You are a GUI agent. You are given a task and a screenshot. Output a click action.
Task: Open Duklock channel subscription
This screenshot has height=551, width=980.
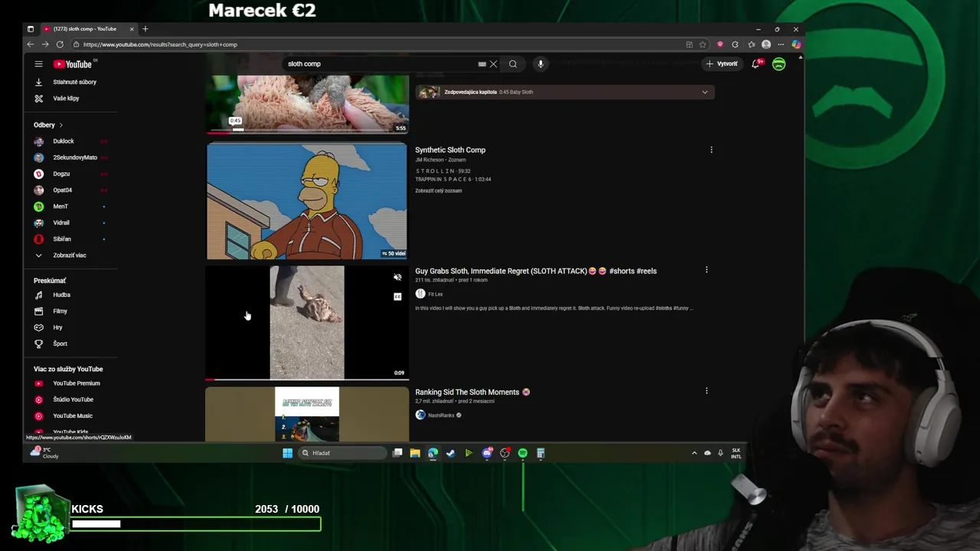(64, 142)
